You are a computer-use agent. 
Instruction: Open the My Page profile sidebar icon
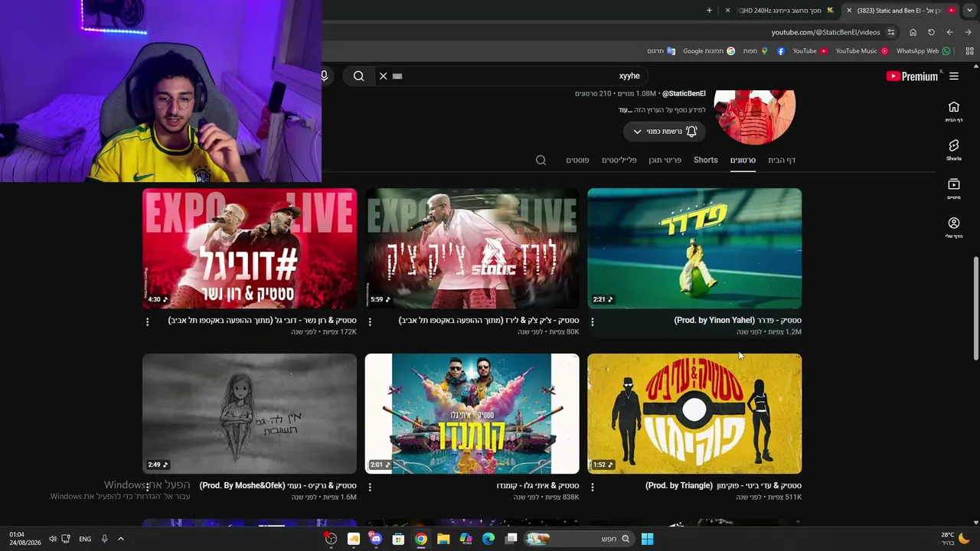pyautogui.click(x=953, y=227)
